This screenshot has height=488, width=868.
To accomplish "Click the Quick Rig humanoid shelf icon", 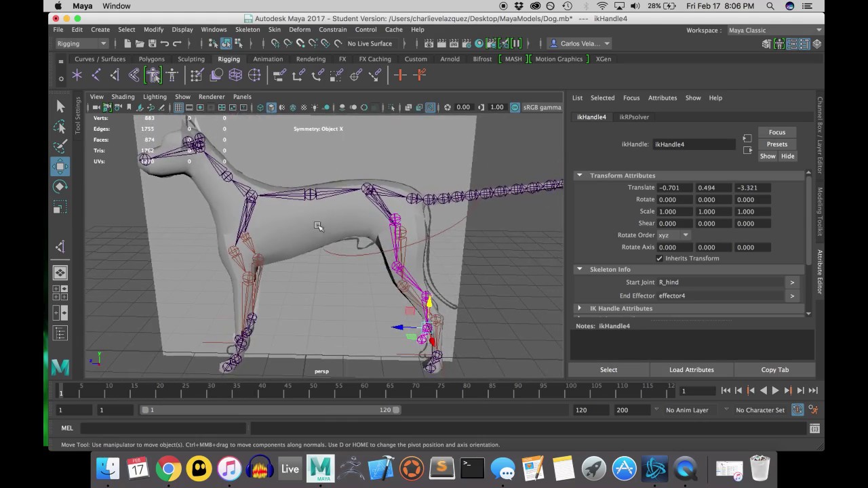I will (153, 75).
